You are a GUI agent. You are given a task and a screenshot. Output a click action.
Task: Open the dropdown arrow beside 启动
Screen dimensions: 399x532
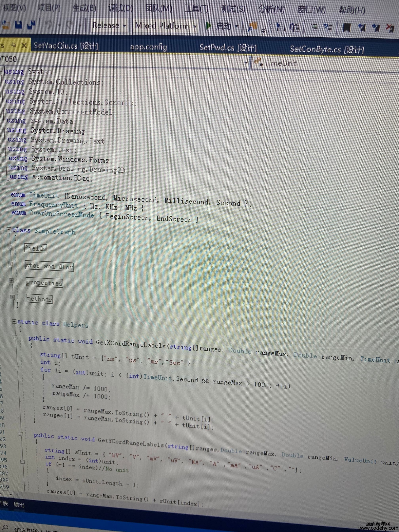tap(237, 26)
